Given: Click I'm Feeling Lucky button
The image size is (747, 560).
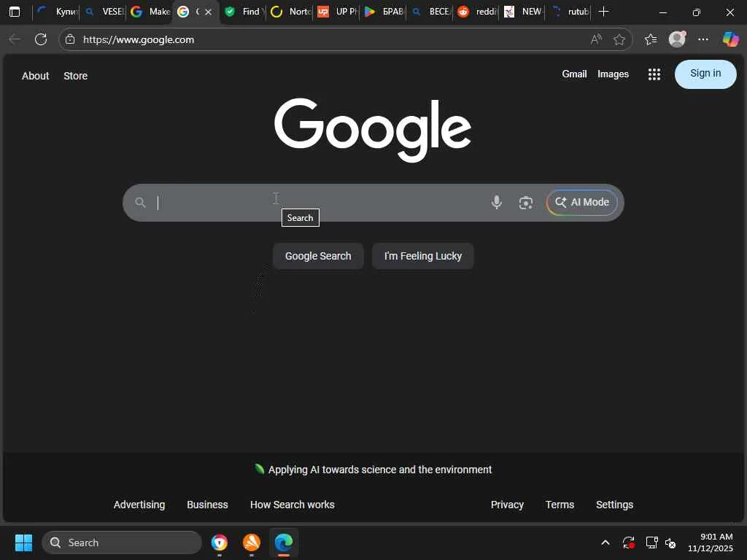Looking at the screenshot, I should click(x=422, y=256).
